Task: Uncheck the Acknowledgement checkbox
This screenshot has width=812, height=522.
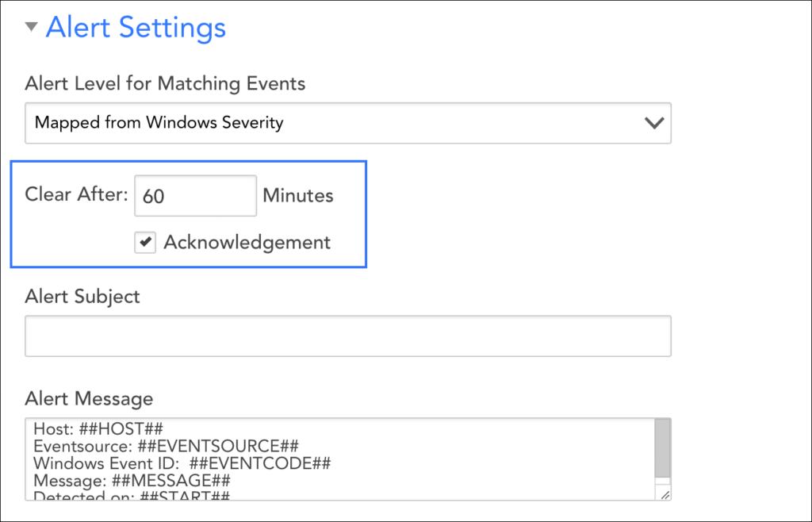Action: (x=144, y=243)
